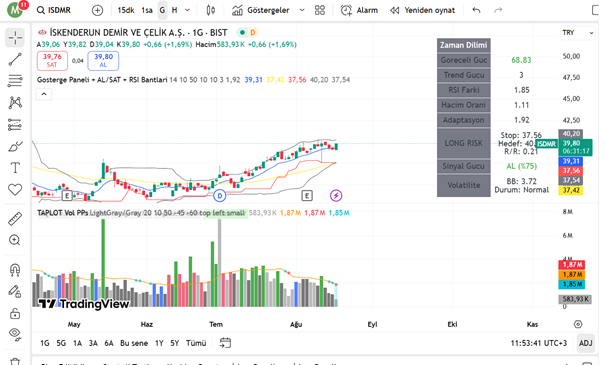Image resolution: width=605 pixels, height=365 pixels.
Task: Select the G daily interval
Action: [162, 10]
